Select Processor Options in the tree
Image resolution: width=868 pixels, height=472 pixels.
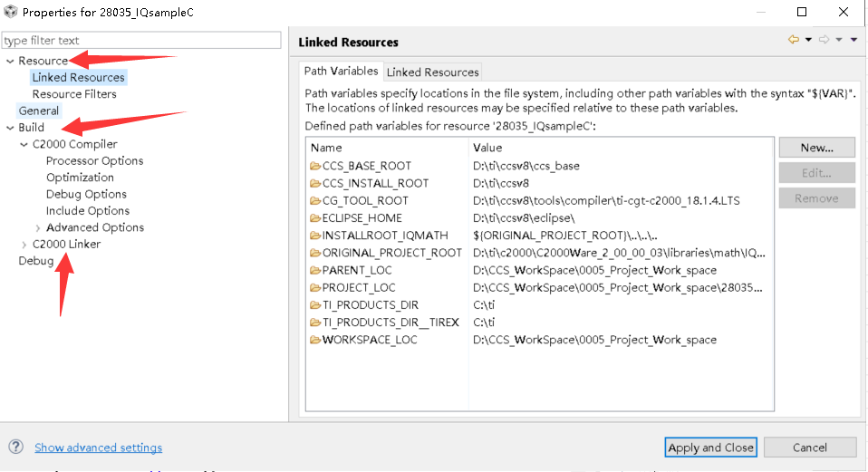click(x=94, y=161)
